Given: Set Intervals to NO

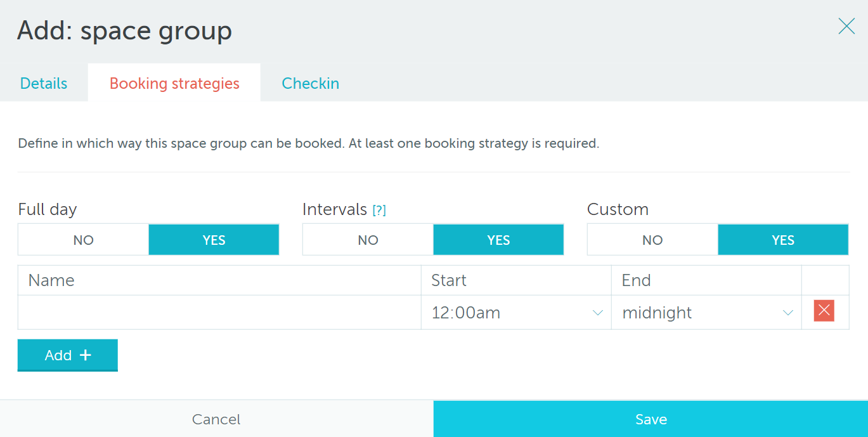Looking at the screenshot, I should (368, 240).
